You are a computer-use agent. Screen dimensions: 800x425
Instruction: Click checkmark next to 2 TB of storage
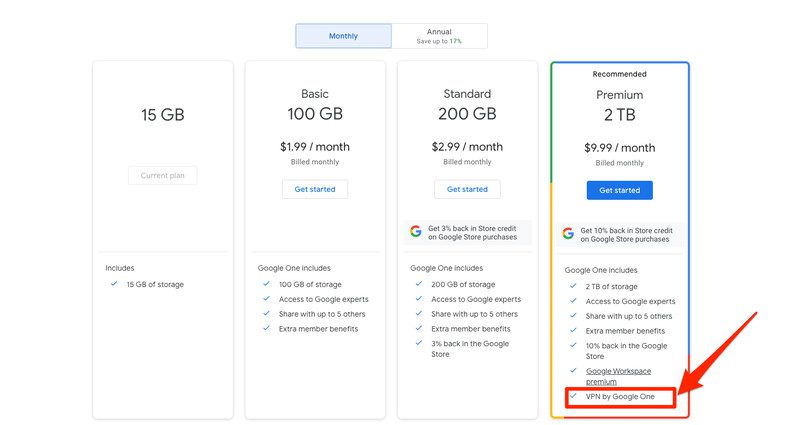coord(573,286)
